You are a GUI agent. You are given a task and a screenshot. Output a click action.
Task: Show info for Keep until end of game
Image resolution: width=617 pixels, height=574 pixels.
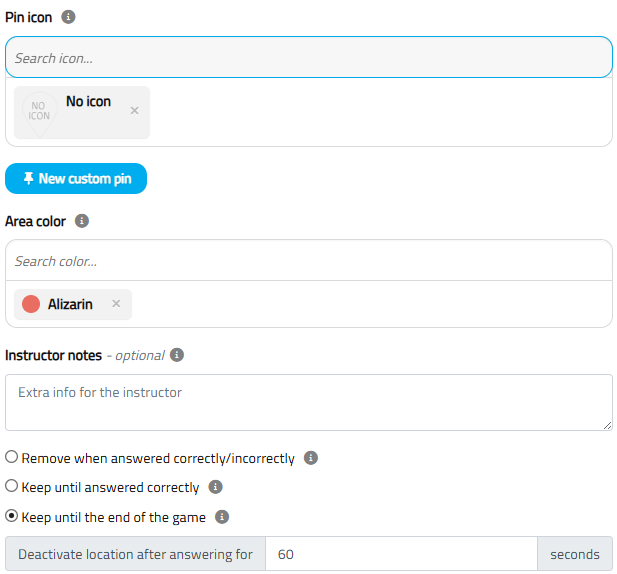point(222,517)
